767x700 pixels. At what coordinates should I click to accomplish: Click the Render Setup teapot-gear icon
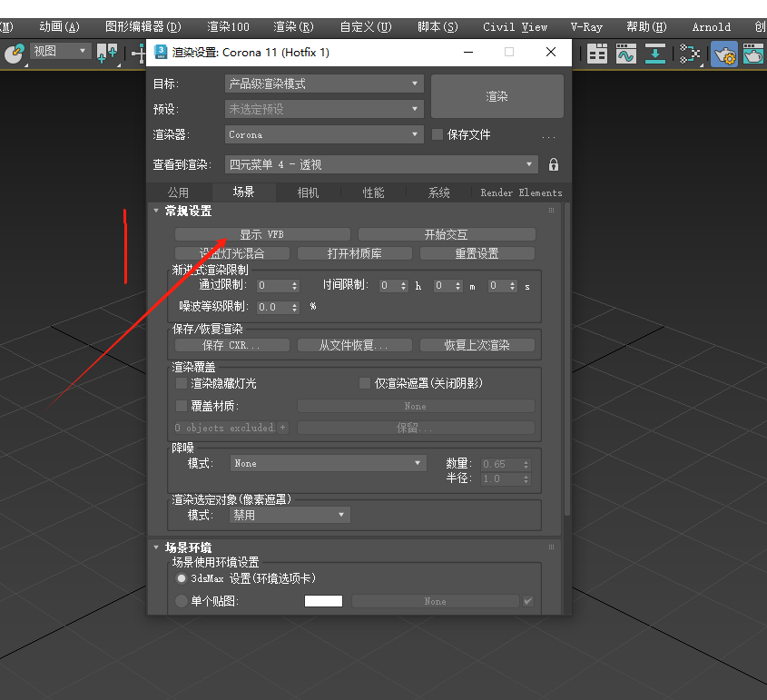[x=724, y=54]
